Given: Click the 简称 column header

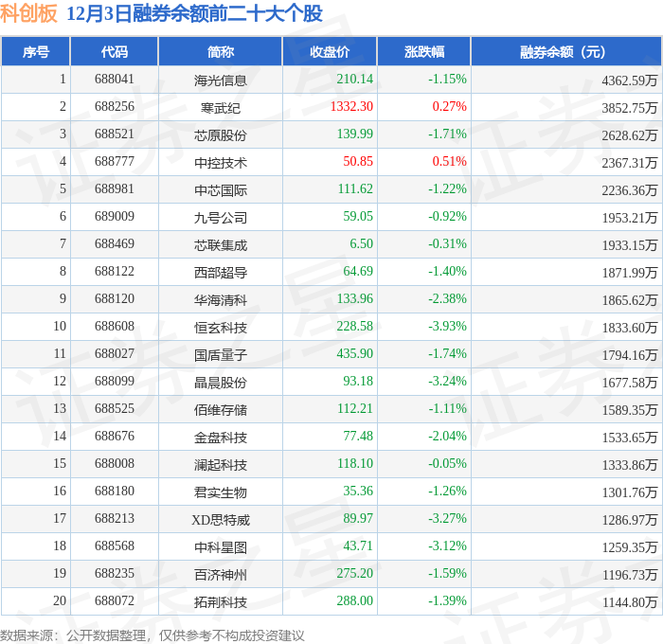Looking at the screenshot, I should [221, 51].
